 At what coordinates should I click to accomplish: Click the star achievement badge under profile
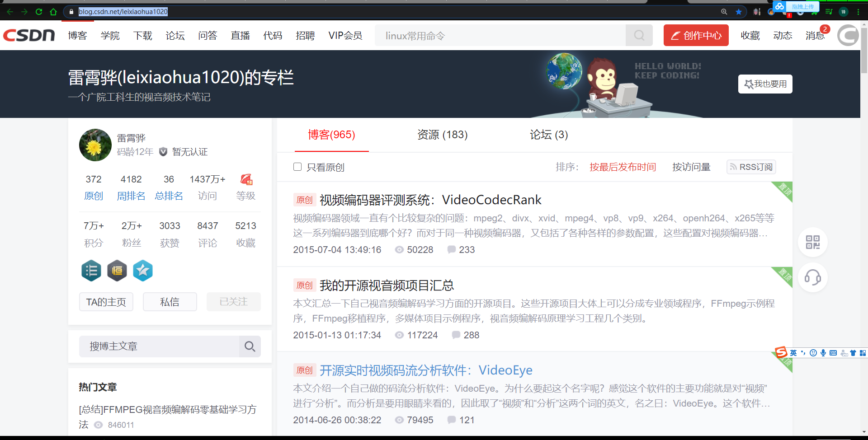[142, 271]
